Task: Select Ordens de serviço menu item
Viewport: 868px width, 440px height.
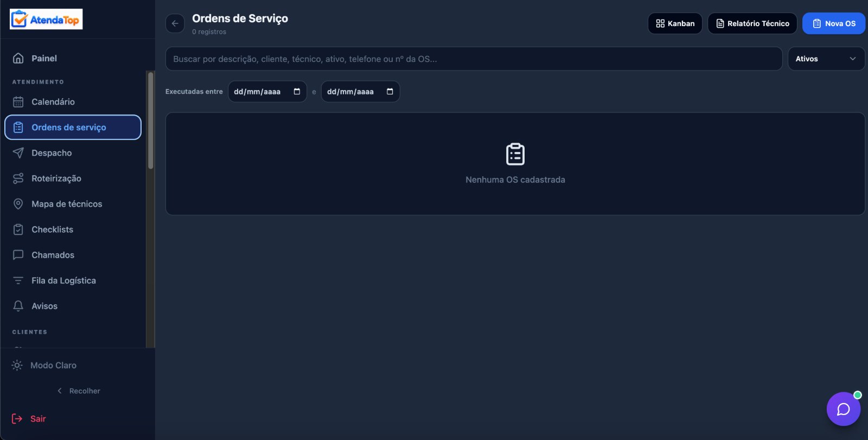Action: 73,127
